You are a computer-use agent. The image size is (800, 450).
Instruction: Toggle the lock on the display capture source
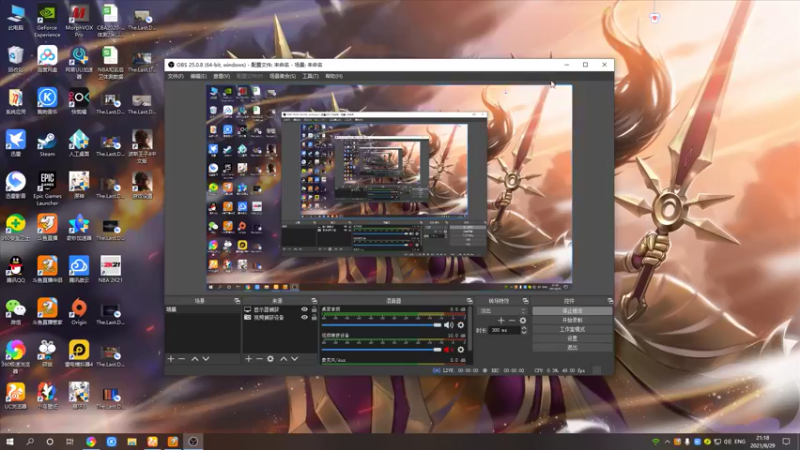coord(314,309)
